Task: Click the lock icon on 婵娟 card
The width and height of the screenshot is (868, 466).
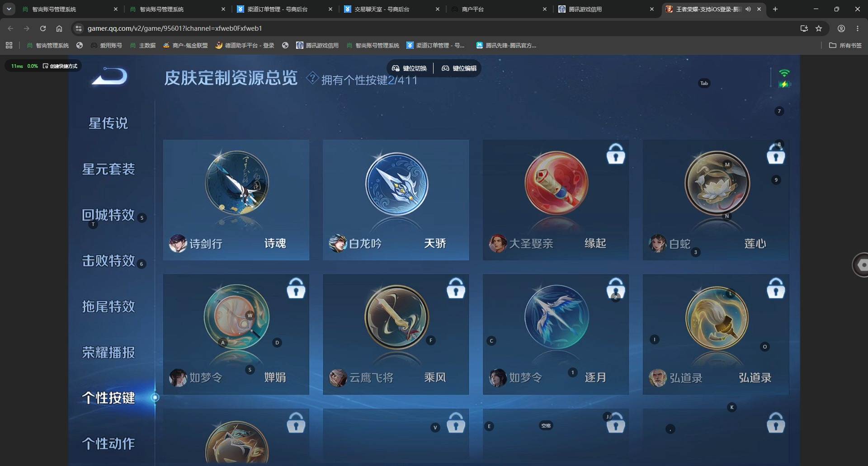Action: (x=296, y=288)
